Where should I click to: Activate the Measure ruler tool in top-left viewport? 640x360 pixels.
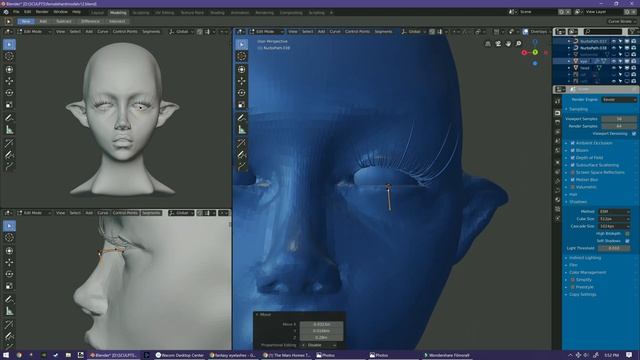pyautogui.click(x=9, y=130)
